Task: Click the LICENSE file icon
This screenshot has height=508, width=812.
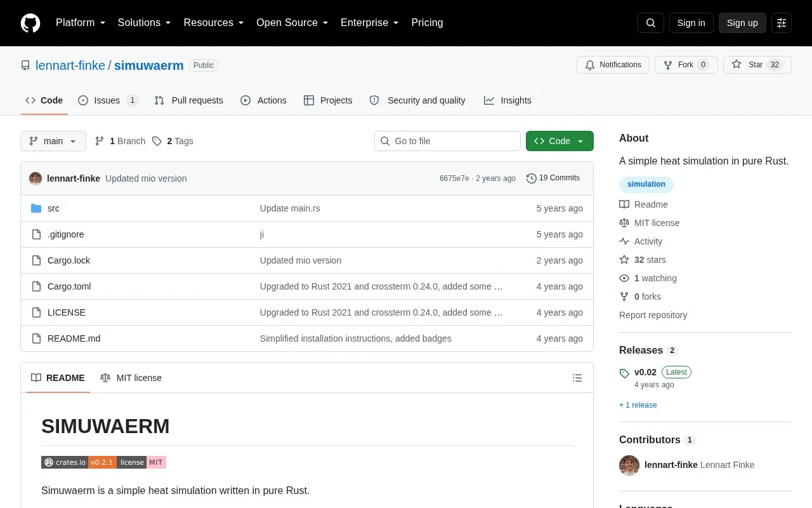Action: point(36,312)
